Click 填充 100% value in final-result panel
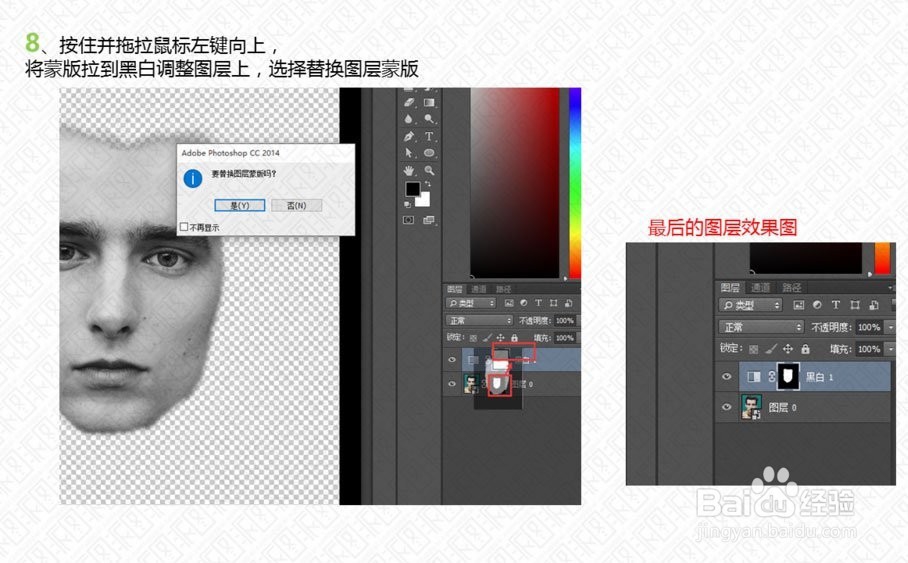Screen dimensions: 908x563 click(869, 349)
